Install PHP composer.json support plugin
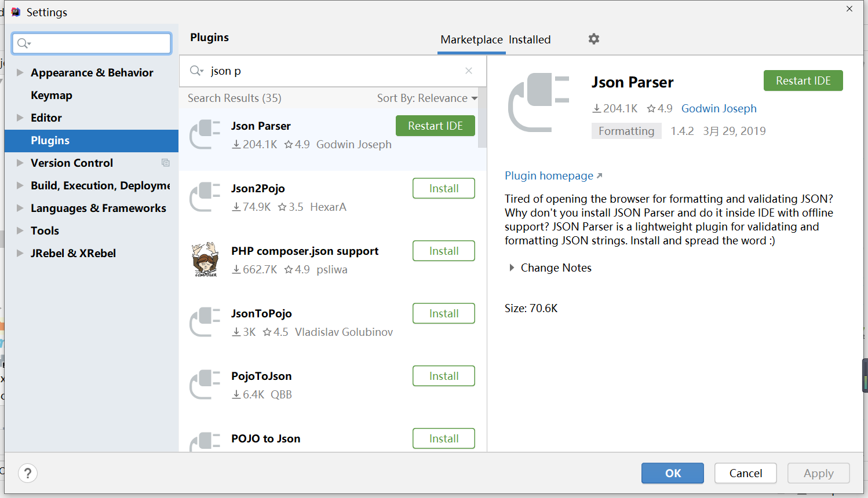Viewport: 868px width, 498px height. pyautogui.click(x=444, y=251)
